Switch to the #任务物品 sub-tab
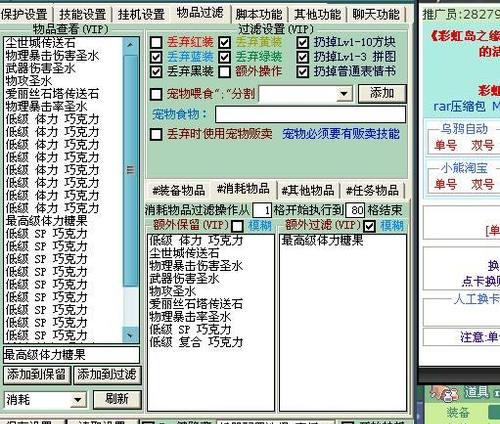Image resolution: width=500 pixels, height=424 pixels. pos(372,191)
